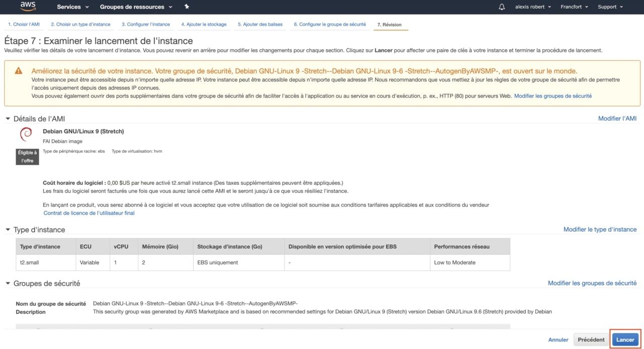The image size is (644, 349).
Task: Click the orange warning triangle icon
Action: point(19,71)
